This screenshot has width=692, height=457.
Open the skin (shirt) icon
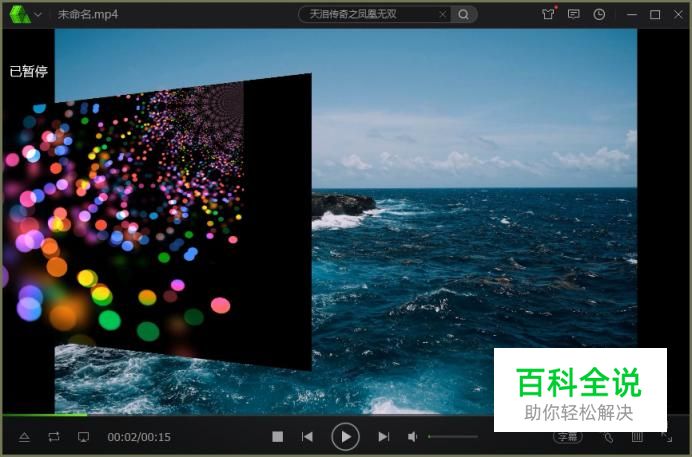click(548, 14)
